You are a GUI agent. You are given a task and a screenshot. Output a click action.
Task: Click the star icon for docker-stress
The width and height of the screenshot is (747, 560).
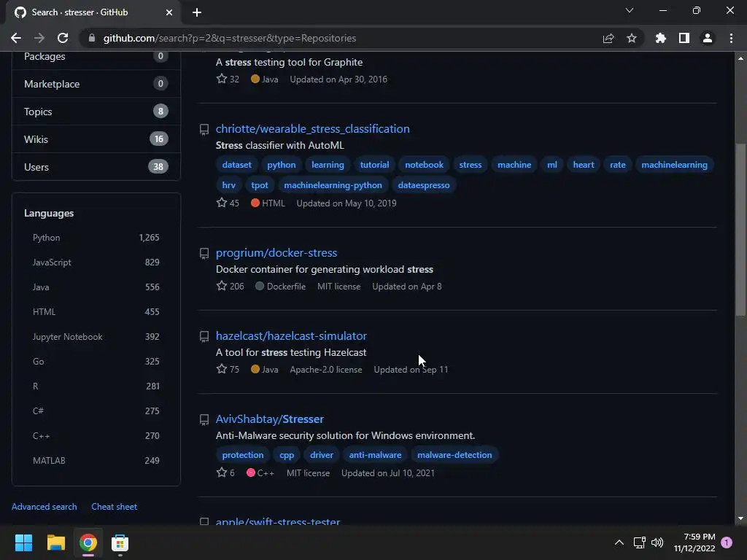coord(222,286)
